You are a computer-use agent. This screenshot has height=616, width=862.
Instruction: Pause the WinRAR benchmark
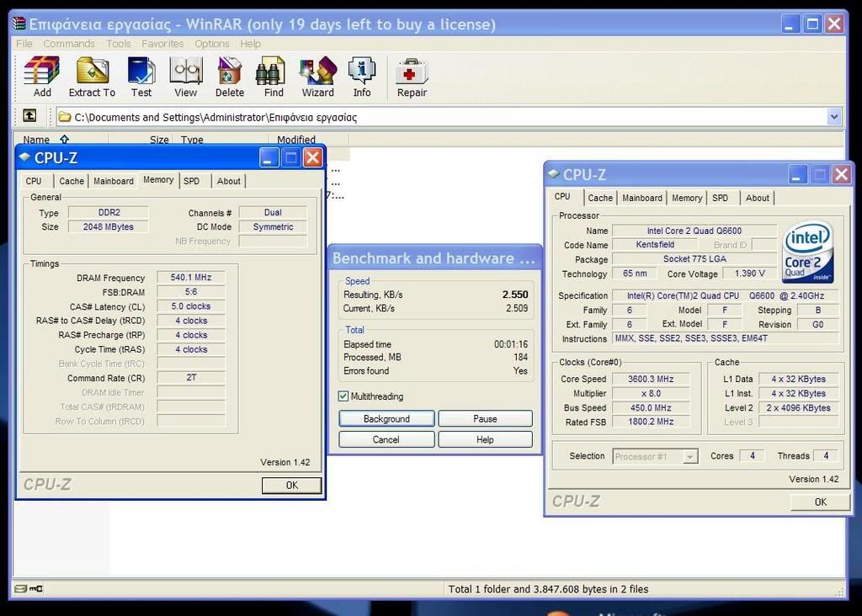tap(485, 419)
